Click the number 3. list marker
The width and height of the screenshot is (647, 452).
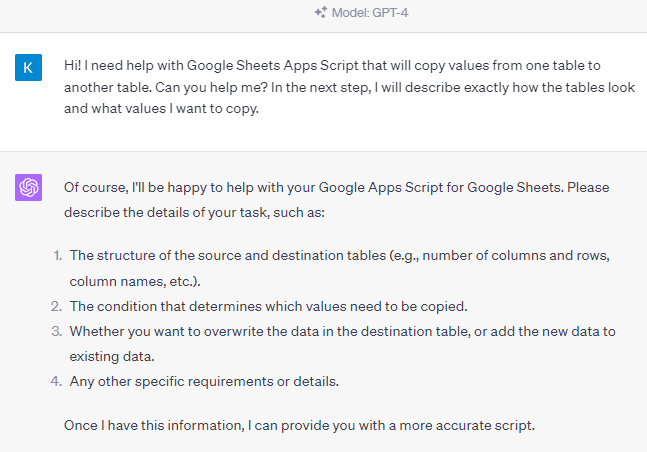click(57, 331)
